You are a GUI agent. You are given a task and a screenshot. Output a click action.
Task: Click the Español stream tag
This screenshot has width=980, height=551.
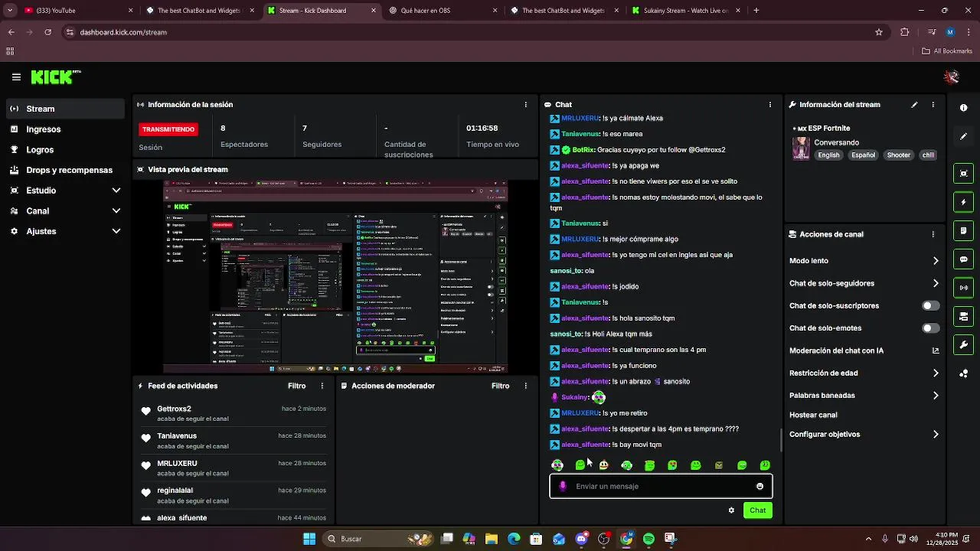(863, 155)
